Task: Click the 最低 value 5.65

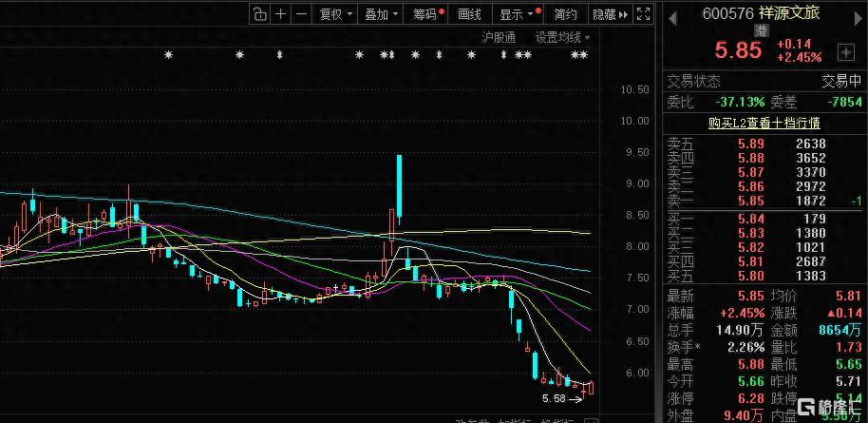Action: point(849,365)
